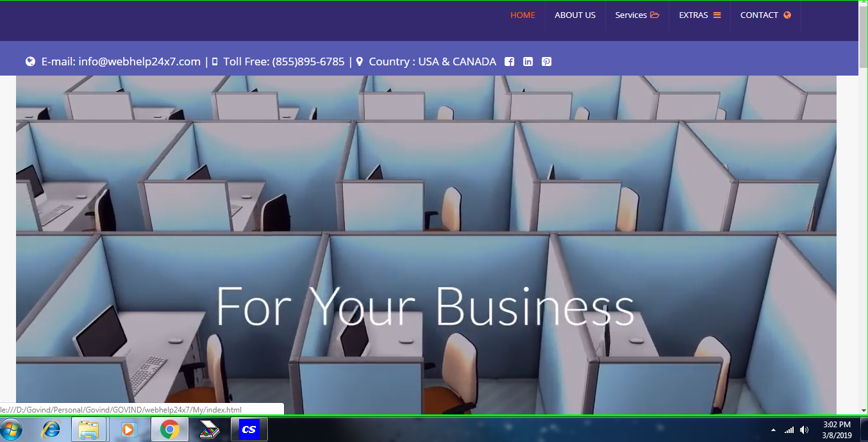868x442 pixels.
Task: Click the network signal tray icon
Action: tap(789, 430)
